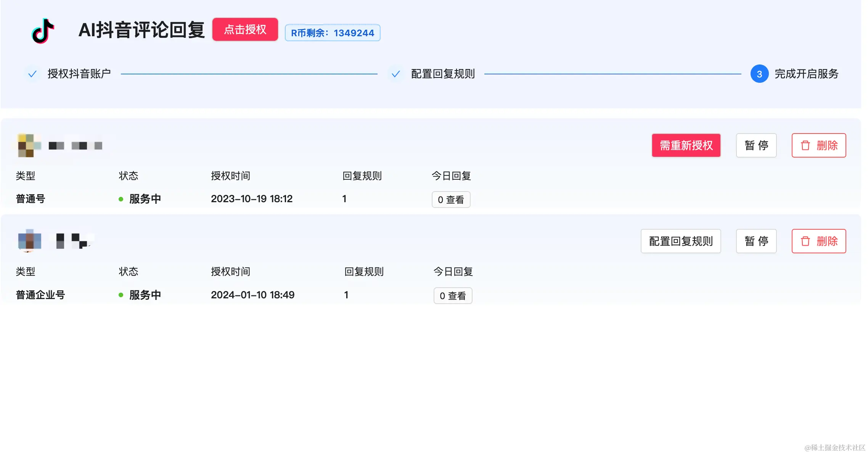The image size is (868, 454).
Task: Click trash icon on first account's 删除
Action: tap(805, 145)
